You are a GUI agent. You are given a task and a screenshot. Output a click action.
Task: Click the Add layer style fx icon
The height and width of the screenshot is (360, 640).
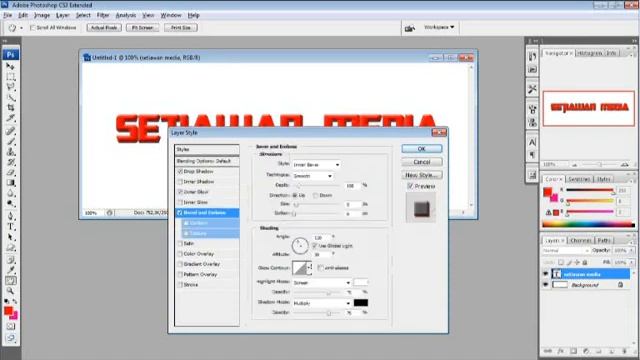(x=561, y=351)
